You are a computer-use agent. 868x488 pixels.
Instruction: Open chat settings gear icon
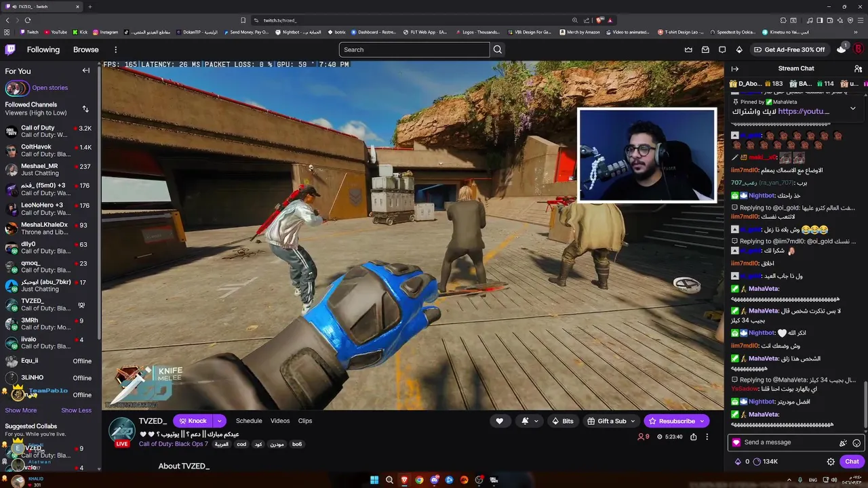pyautogui.click(x=831, y=462)
